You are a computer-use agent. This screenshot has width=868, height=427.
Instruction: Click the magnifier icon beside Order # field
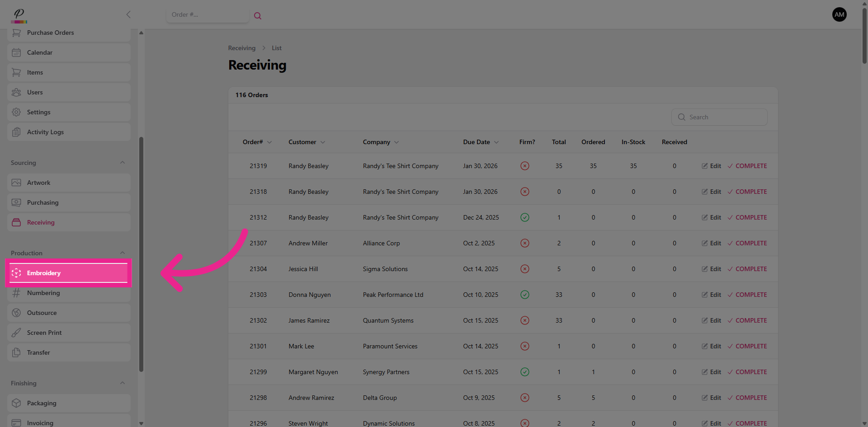(258, 16)
